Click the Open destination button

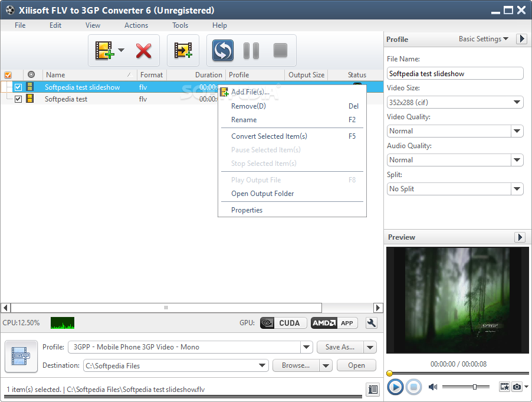(x=356, y=365)
